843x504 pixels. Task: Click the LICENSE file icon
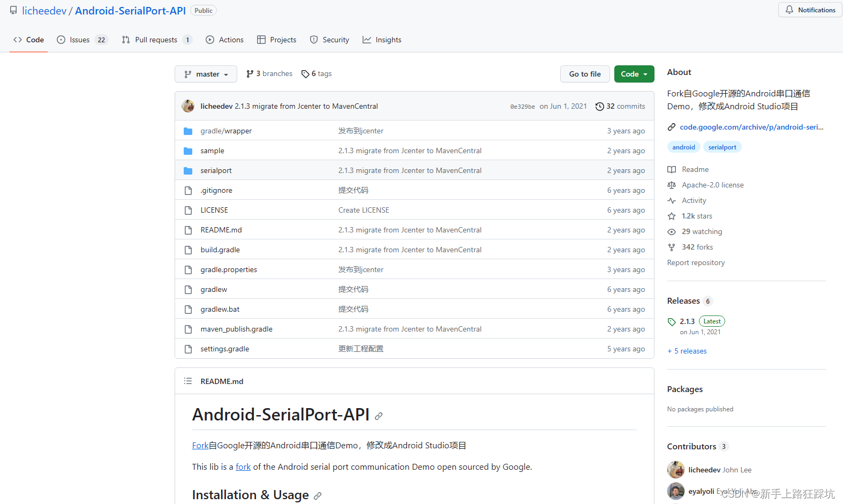click(188, 210)
